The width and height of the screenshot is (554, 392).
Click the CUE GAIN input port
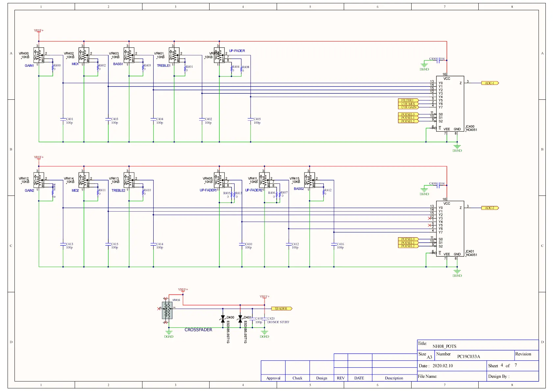pos(408,107)
